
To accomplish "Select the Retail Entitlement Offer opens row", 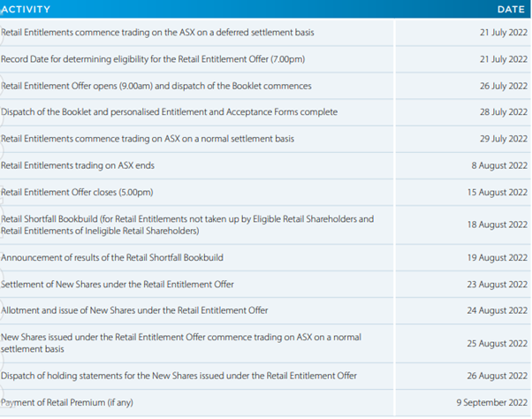I will (x=156, y=86).
